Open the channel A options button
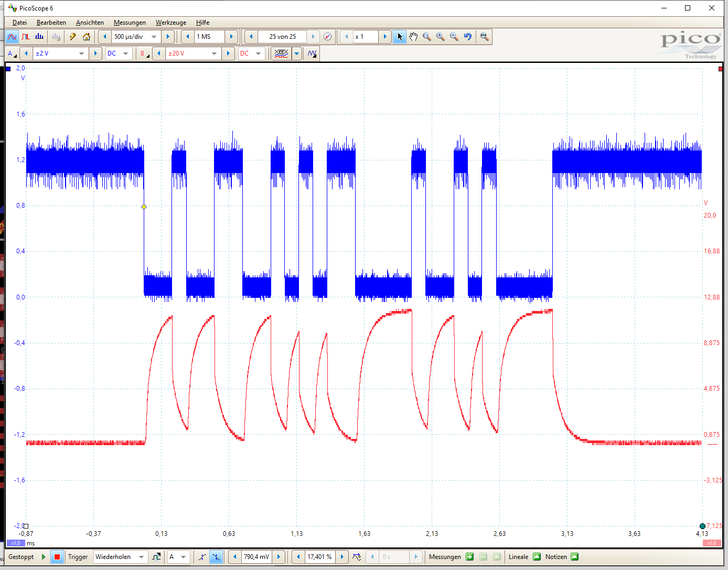This screenshot has height=570, width=728. tap(12, 53)
